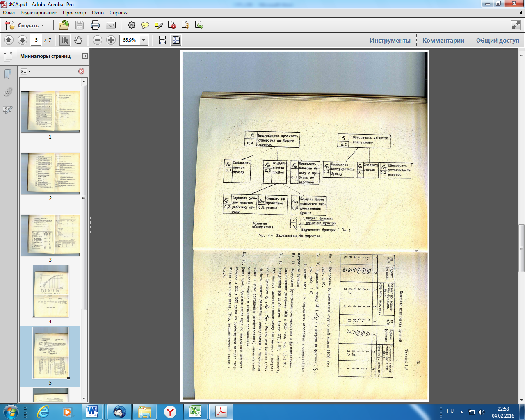Show the attachments paperclip panel

tap(8, 92)
